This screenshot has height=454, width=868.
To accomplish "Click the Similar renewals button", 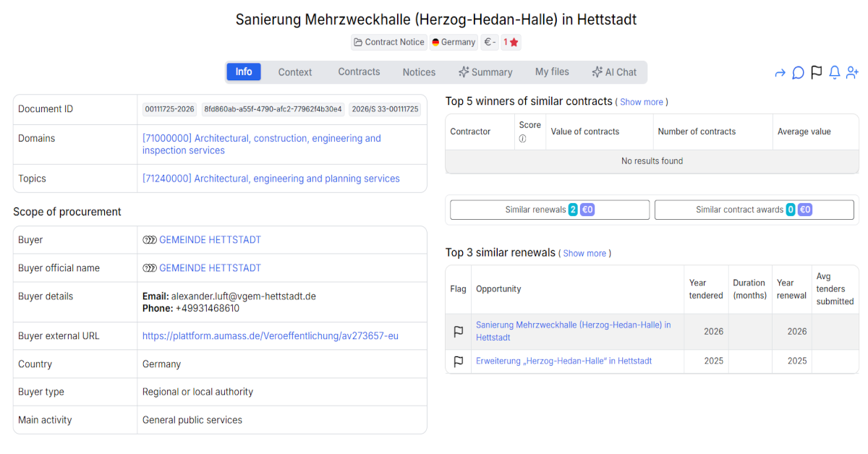I will pyautogui.click(x=550, y=210).
